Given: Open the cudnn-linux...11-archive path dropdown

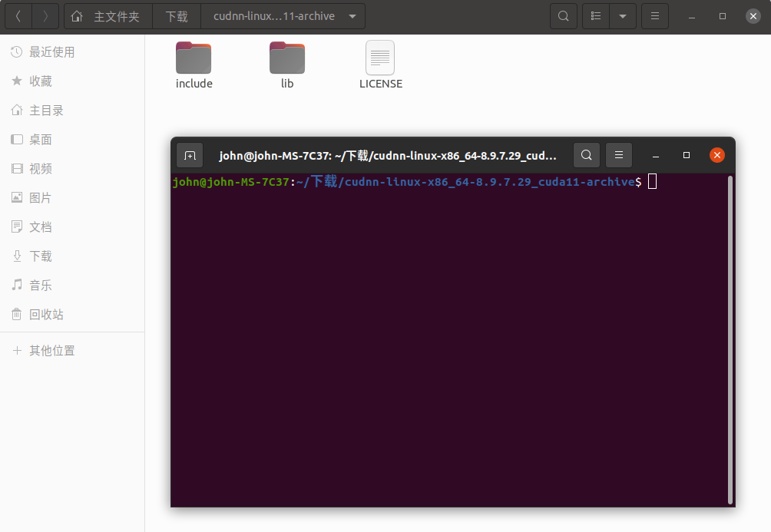Looking at the screenshot, I should [x=283, y=16].
